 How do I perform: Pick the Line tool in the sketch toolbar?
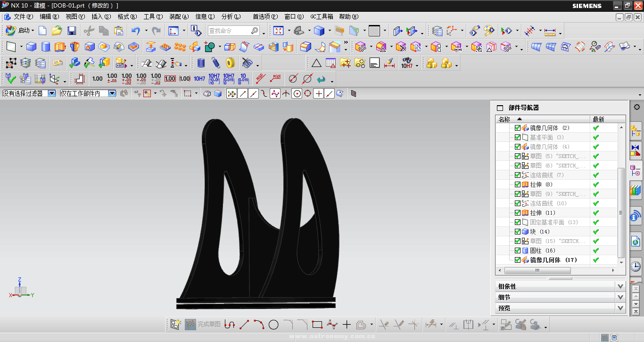pyautogui.click(x=244, y=325)
